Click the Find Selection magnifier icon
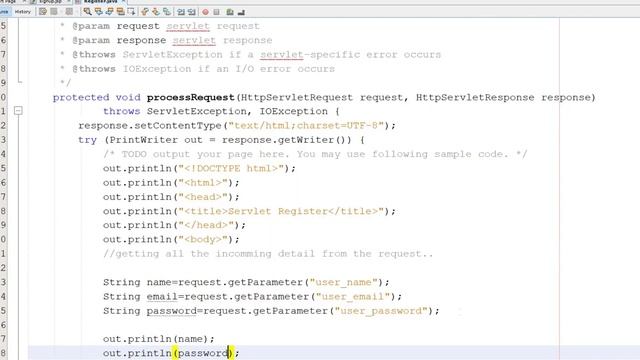 tap(87, 12)
